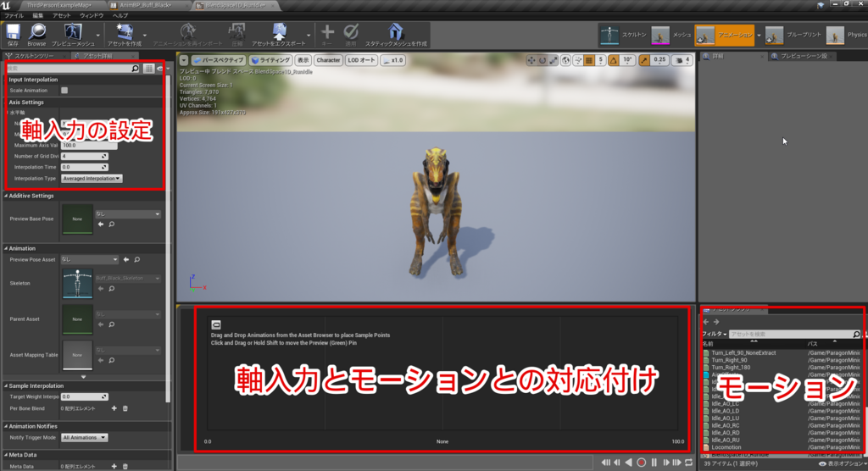Use selected asset arrow for Preview Base Pose
868x471 pixels.
point(101,224)
